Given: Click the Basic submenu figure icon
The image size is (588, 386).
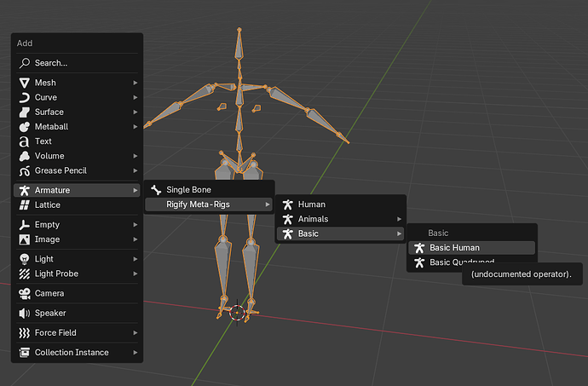Looking at the screenshot, I should 288,233.
